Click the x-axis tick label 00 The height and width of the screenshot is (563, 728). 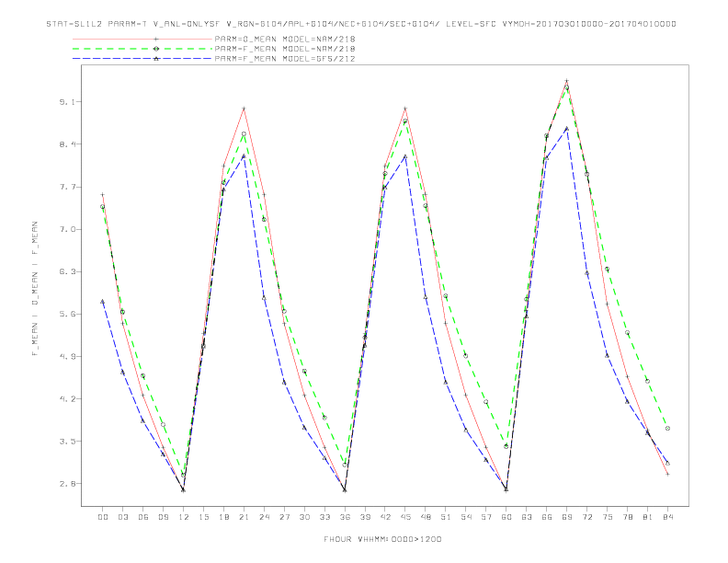[103, 517]
